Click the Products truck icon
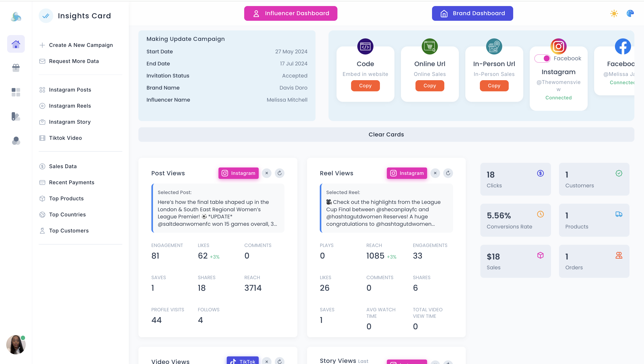Screen dimensions: 644x364 pos(619,214)
